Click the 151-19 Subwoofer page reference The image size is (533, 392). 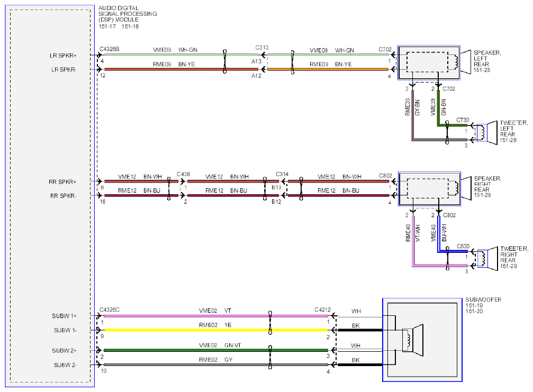click(474, 305)
